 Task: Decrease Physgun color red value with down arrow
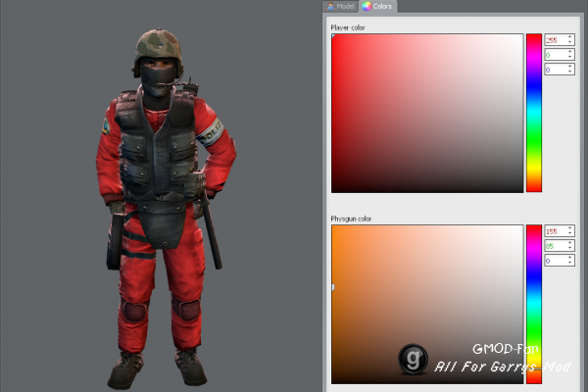point(570,233)
